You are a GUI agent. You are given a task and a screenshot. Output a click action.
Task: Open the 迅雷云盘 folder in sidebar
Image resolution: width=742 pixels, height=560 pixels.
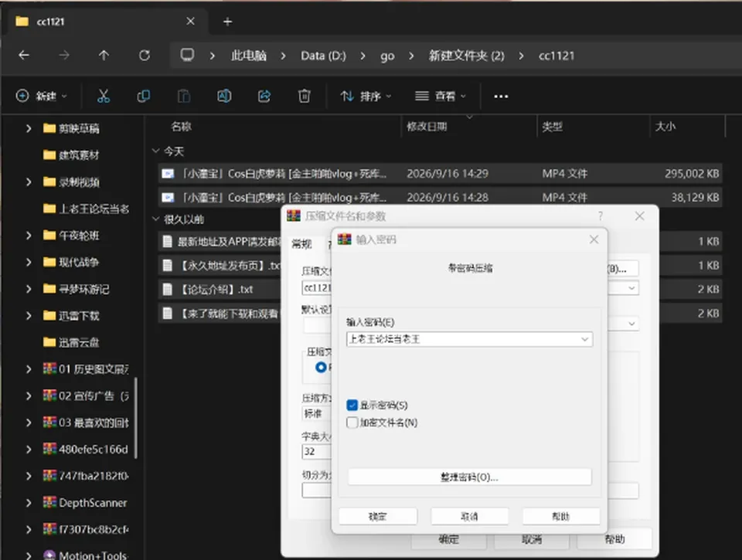click(x=71, y=342)
